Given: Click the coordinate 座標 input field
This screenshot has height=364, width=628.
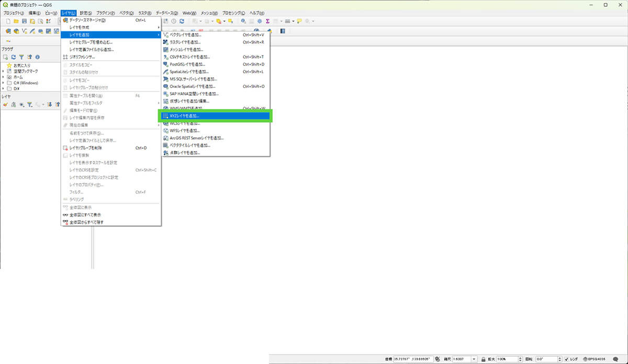Looking at the screenshot, I should click(x=413, y=359).
